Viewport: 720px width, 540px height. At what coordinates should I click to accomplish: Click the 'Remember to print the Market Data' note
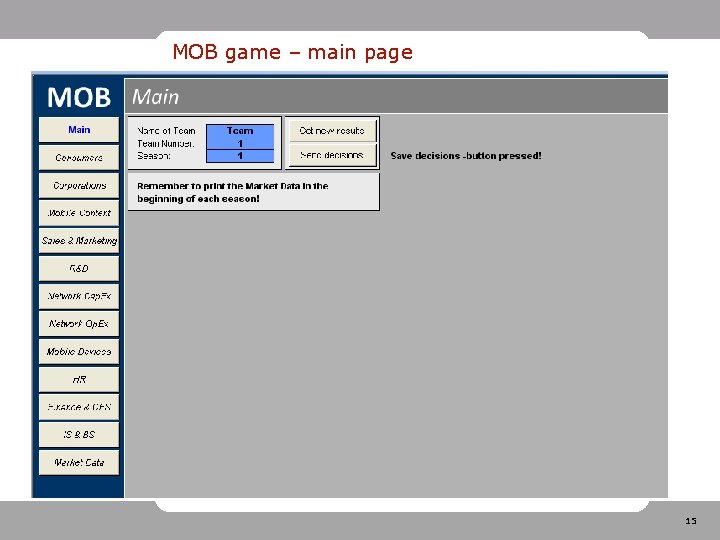pos(253,192)
